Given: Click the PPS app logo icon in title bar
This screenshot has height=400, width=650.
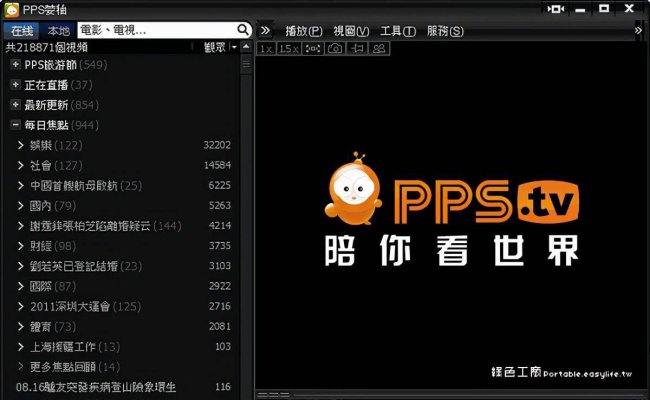Looking at the screenshot, I should click(12, 10).
